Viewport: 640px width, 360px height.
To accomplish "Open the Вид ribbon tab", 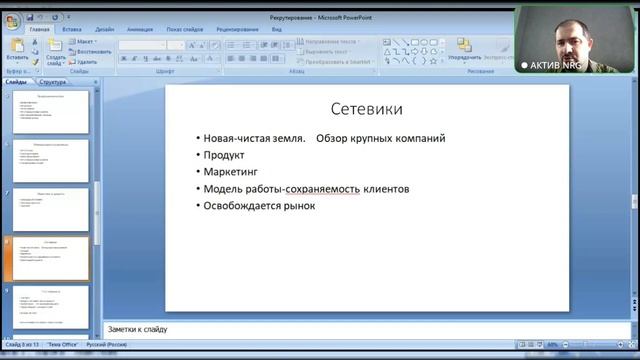I will 276,29.
